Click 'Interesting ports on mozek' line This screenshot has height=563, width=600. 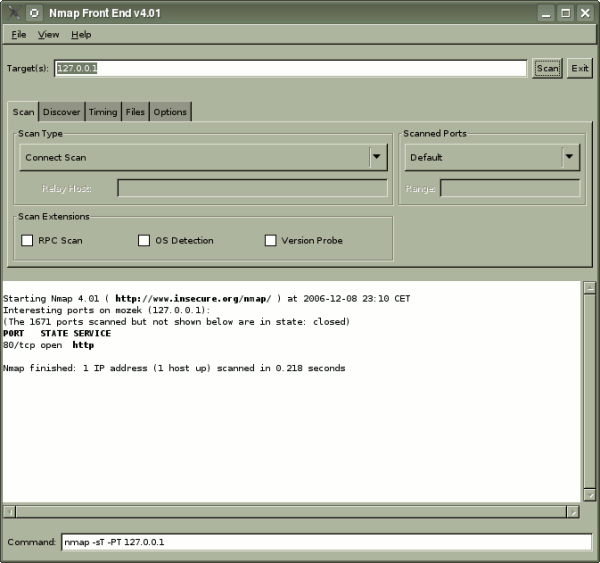106,310
